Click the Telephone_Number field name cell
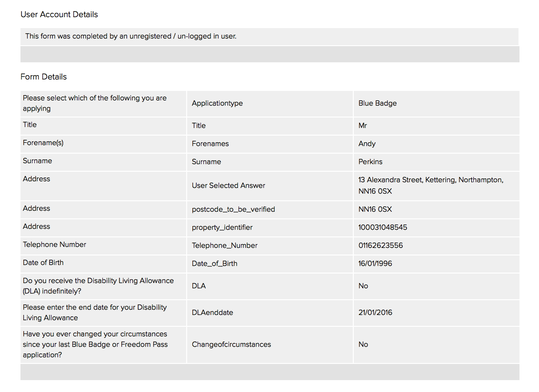The image size is (539, 392). tap(224, 245)
